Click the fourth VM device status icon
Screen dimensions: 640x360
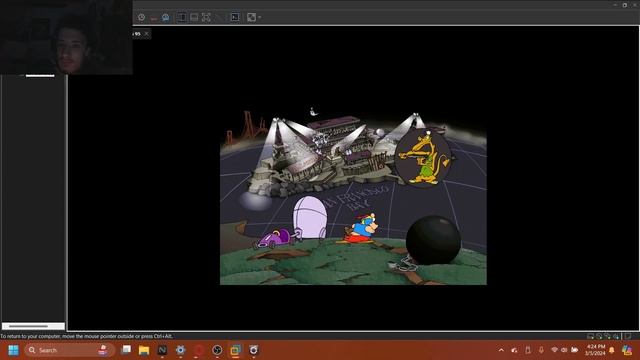click(616, 336)
